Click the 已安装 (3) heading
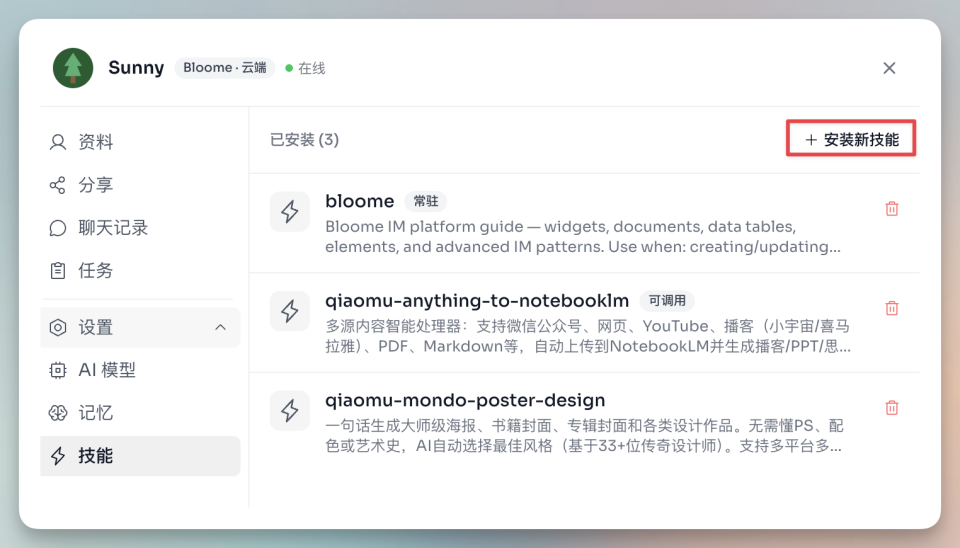 tap(304, 140)
